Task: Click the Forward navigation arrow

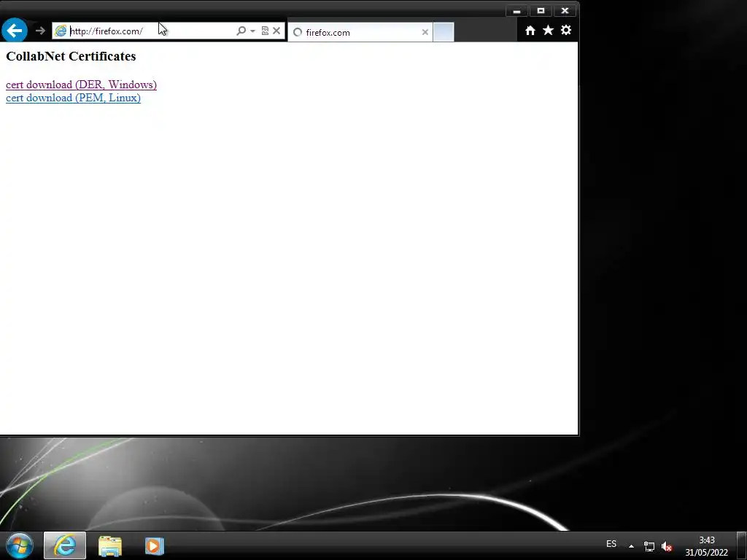Action: click(40, 31)
